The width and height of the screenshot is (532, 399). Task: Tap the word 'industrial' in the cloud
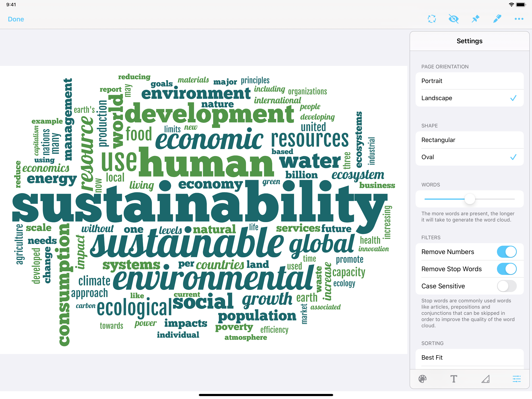tap(371, 151)
